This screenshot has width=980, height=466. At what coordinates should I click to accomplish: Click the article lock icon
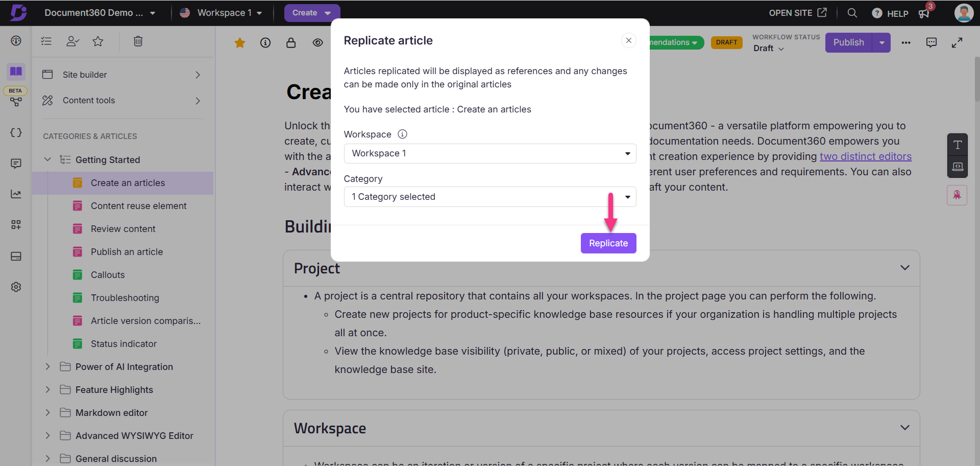tap(291, 43)
